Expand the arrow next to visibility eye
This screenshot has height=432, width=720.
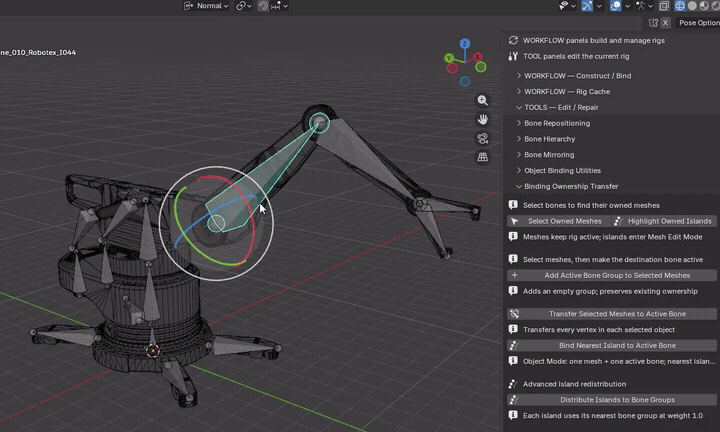pyautogui.click(x=573, y=6)
